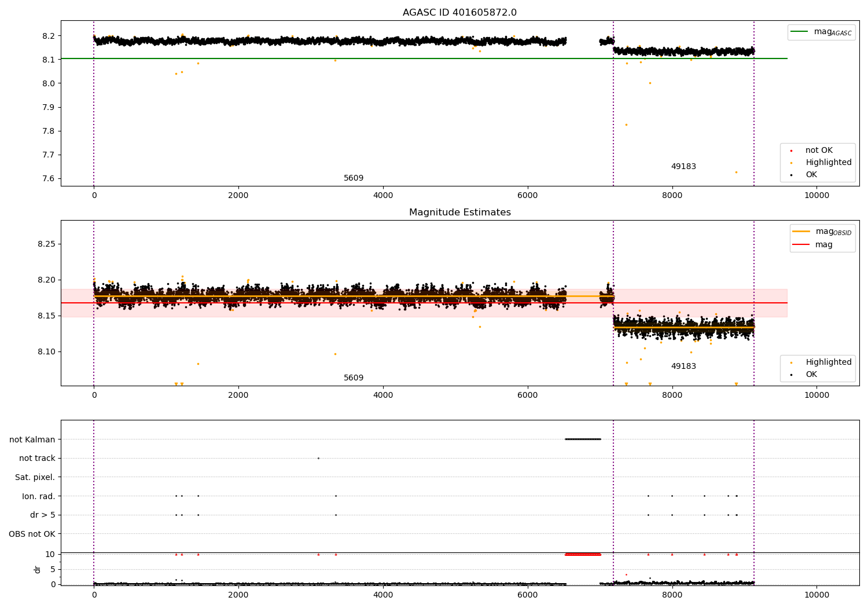Click the 8.2 y-axis tick in the top plot
868x608 pixels.
coord(49,36)
